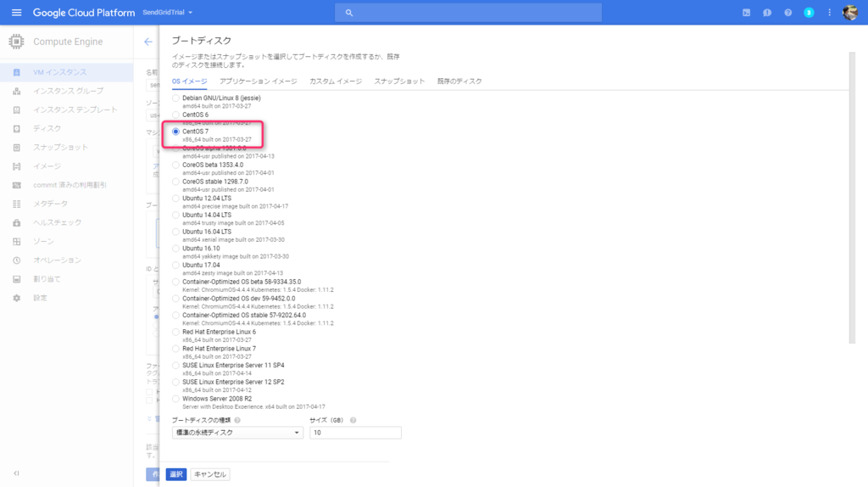Image resolution: width=868 pixels, height=487 pixels.
Task: Switch to the 既存のディスク tab
Action: [x=459, y=81]
